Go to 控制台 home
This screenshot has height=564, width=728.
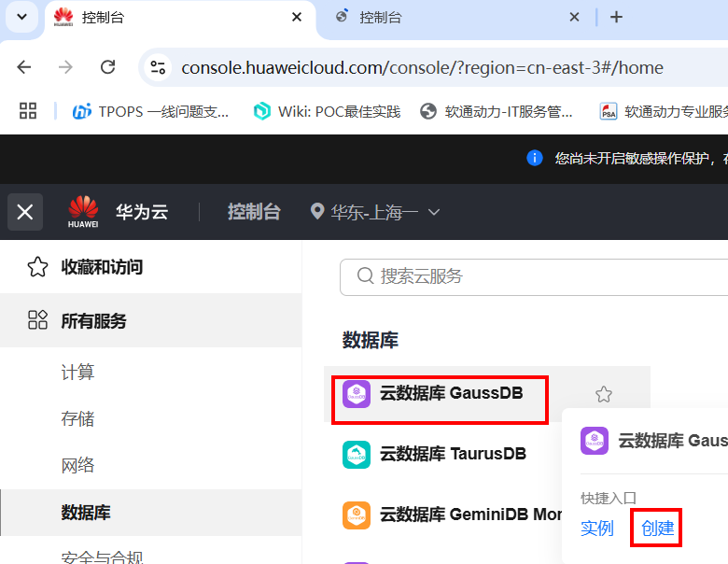coord(254,212)
